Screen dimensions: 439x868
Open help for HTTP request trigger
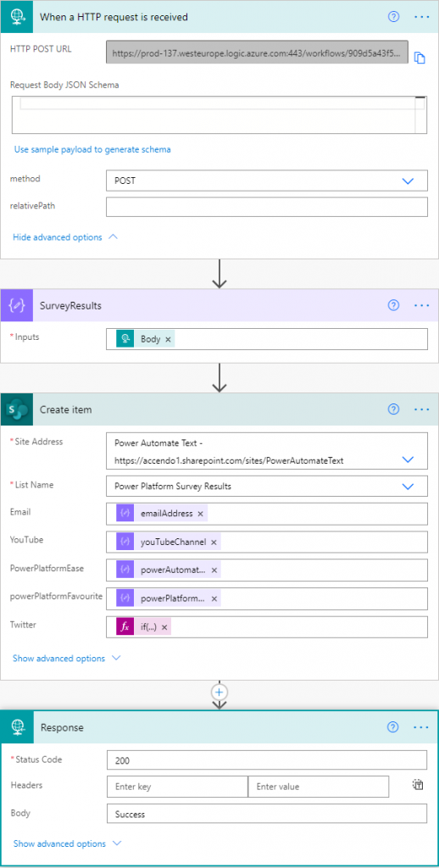pyautogui.click(x=393, y=17)
